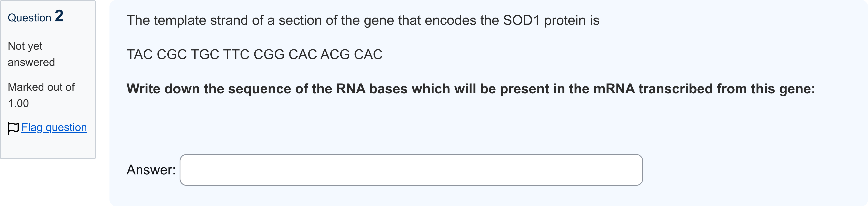Click the TAC codon in the sequence
The width and height of the screenshot is (868, 220).
(140, 54)
